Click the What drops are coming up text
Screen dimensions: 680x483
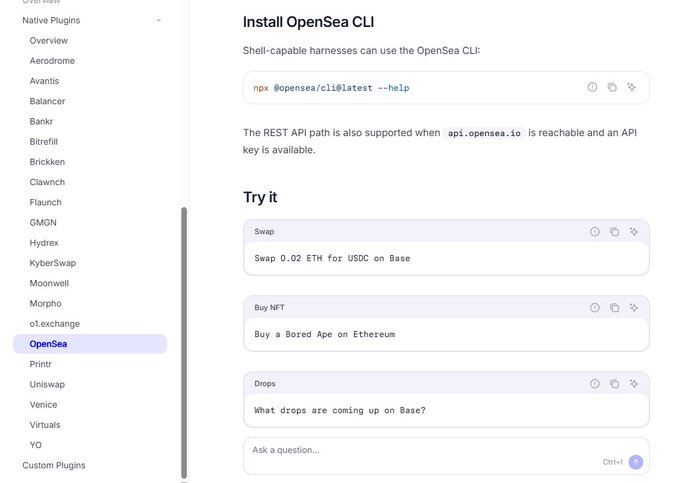pos(340,410)
